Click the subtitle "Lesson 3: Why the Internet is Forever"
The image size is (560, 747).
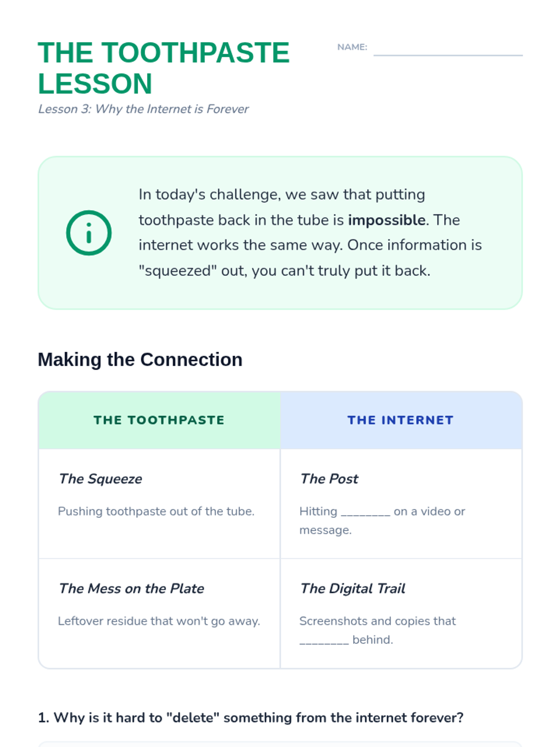[143, 109]
